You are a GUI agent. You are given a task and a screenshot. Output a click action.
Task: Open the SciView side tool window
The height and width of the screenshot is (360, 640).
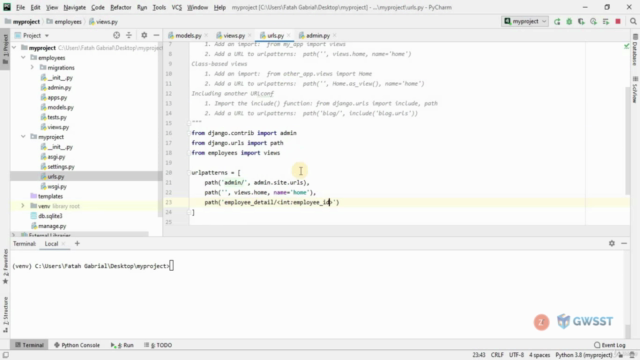click(x=635, y=90)
